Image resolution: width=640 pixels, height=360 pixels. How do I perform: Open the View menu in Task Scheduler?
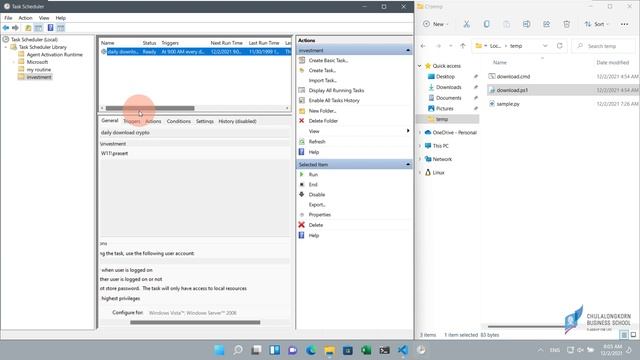pyautogui.click(x=44, y=18)
